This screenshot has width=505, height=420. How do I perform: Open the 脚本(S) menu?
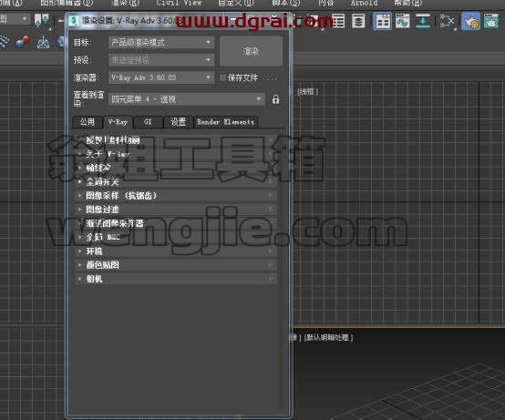coord(285,3)
